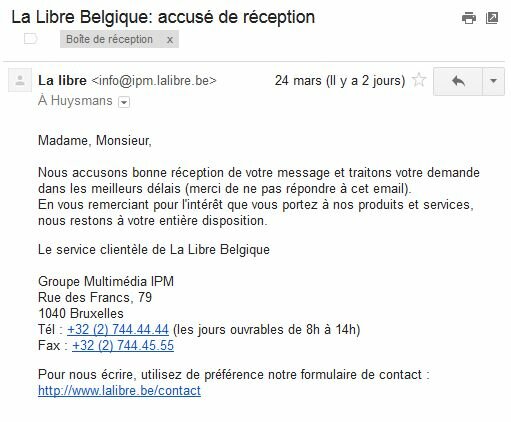Screen dimensions: 511x422
Task: Reply using the arrow button
Action: click(x=458, y=81)
